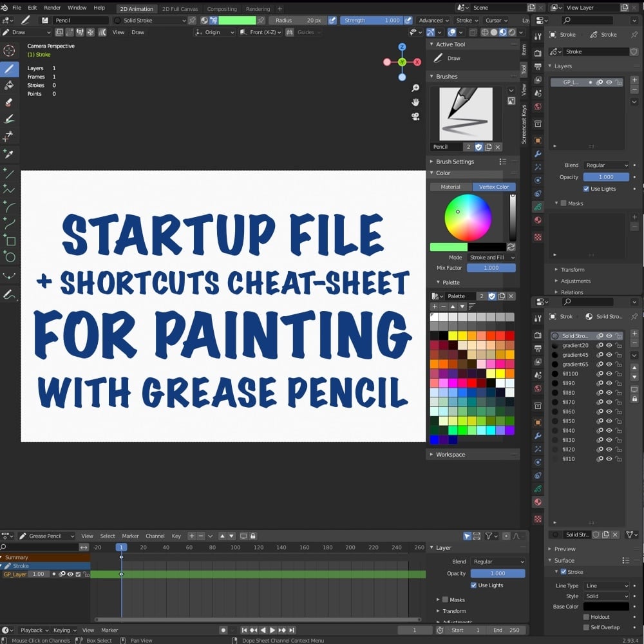Flip stroke and fill colors icon
Viewport: 644px width, 644px height.
(x=511, y=247)
